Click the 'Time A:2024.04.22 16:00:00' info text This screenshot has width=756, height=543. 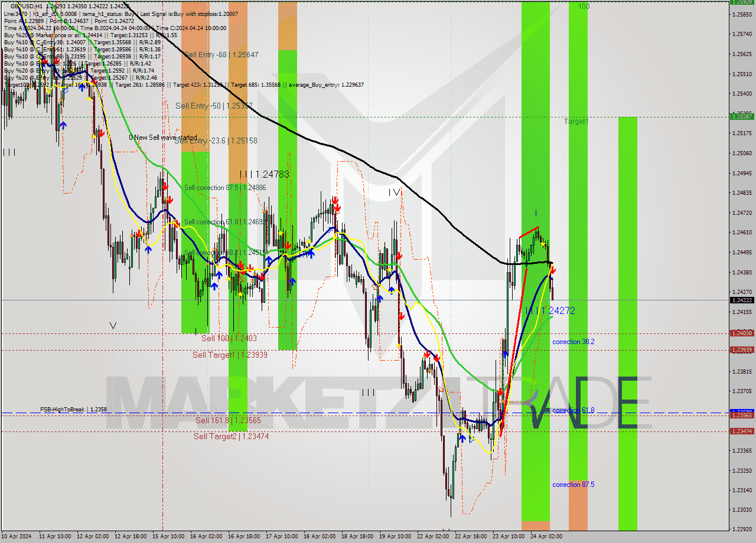click(x=39, y=28)
